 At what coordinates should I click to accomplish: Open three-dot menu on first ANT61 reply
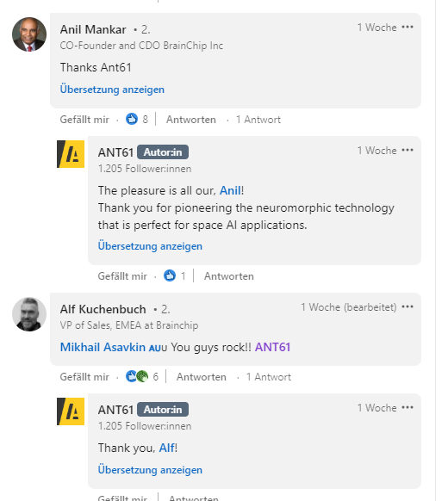[x=408, y=150]
